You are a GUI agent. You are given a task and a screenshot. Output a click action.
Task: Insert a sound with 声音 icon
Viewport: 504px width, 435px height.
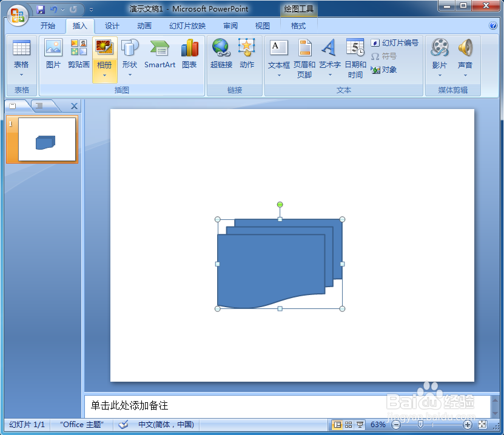(x=465, y=48)
